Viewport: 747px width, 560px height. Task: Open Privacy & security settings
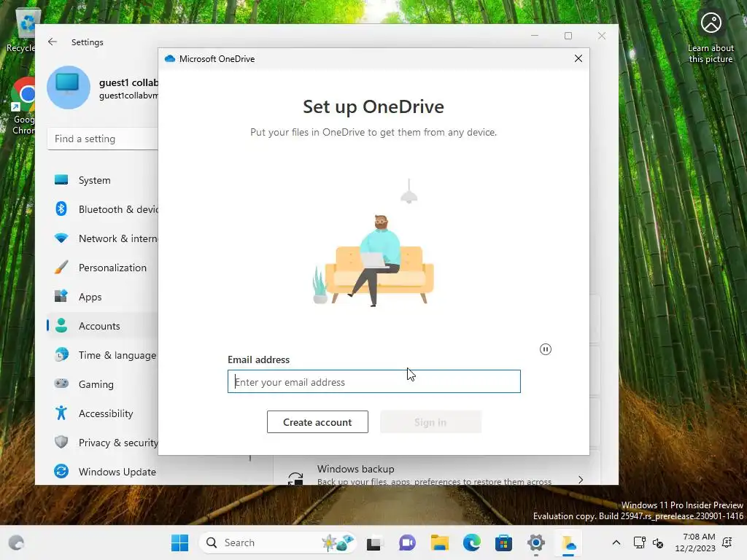pos(102,443)
